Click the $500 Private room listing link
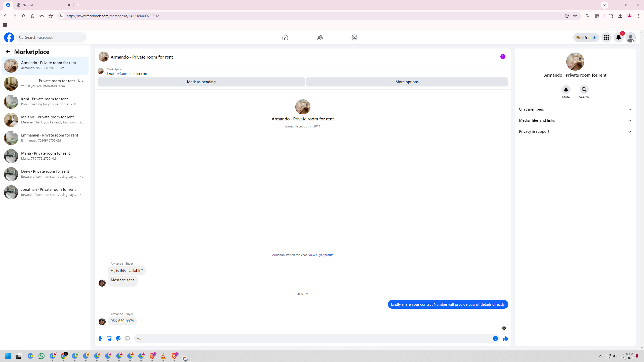 (127, 74)
